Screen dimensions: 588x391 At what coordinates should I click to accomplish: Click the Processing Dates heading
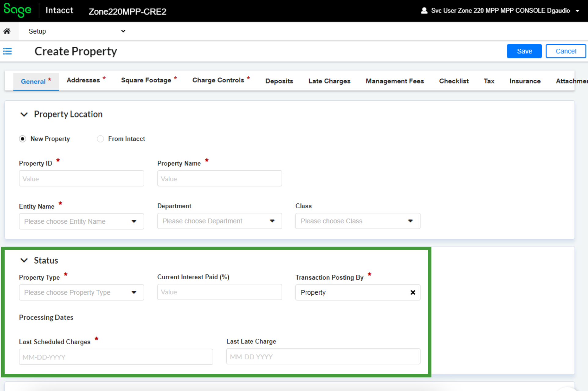point(46,317)
